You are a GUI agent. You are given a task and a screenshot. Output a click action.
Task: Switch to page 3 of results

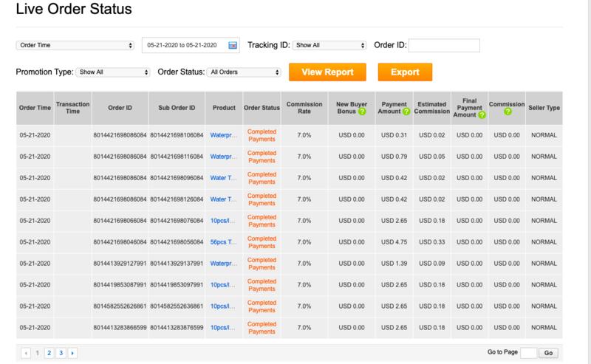pos(61,354)
